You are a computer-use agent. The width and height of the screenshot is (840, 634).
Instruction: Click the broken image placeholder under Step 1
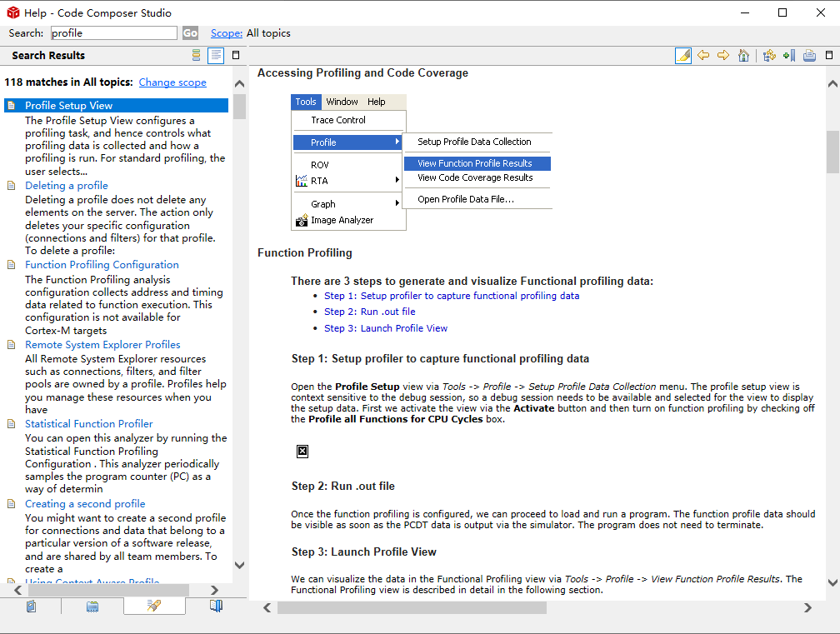coord(302,452)
